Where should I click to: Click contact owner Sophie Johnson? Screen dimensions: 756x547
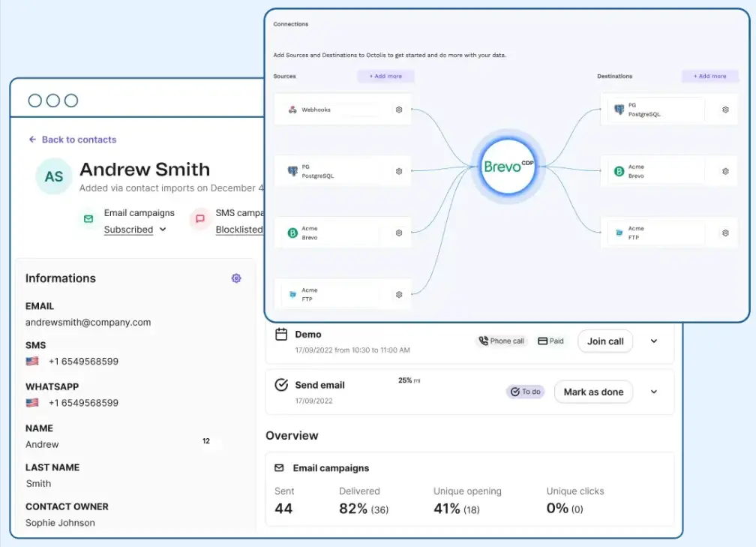click(60, 522)
